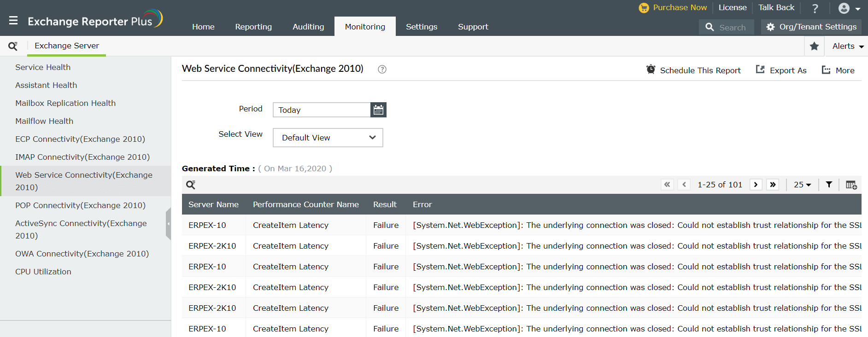Click the Org/Tenant Settings button
868x337 pixels.
(811, 27)
